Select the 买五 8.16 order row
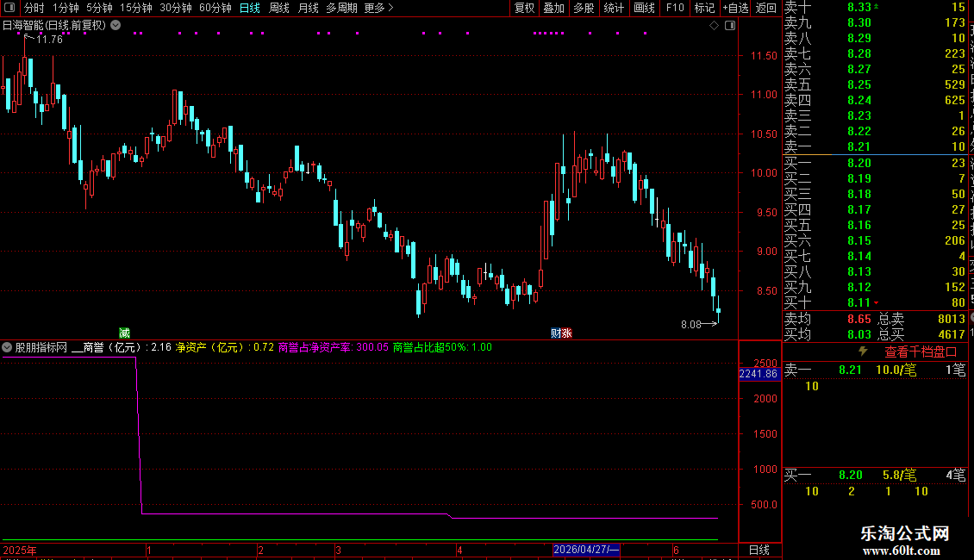Image resolution: width=974 pixels, height=560 pixels. [875, 225]
